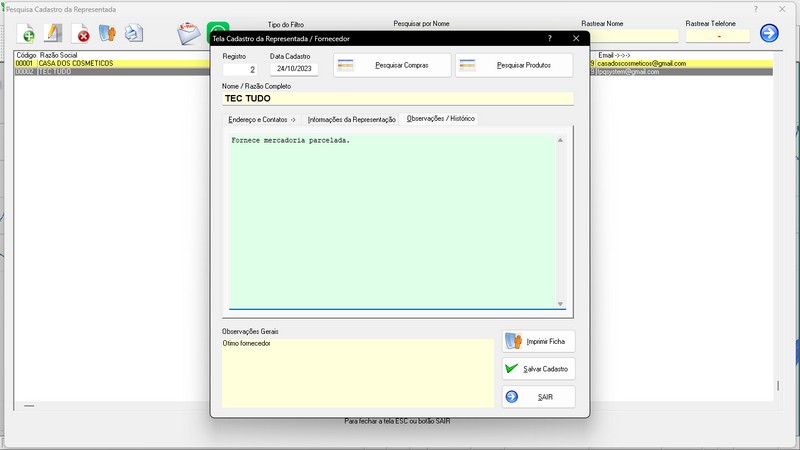Image resolution: width=800 pixels, height=450 pixels.
Task: Click Imprimir Ficha button
Action: click(538, 341)
